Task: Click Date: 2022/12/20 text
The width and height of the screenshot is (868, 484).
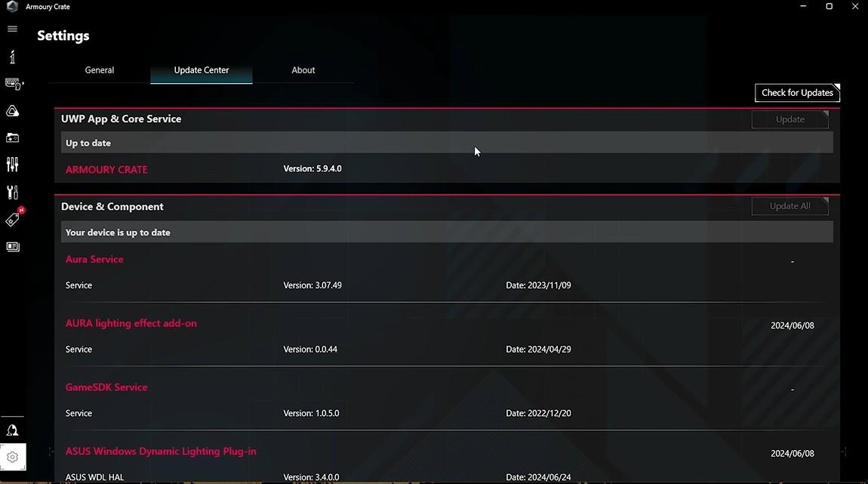Action: click(x=538, y=413)
